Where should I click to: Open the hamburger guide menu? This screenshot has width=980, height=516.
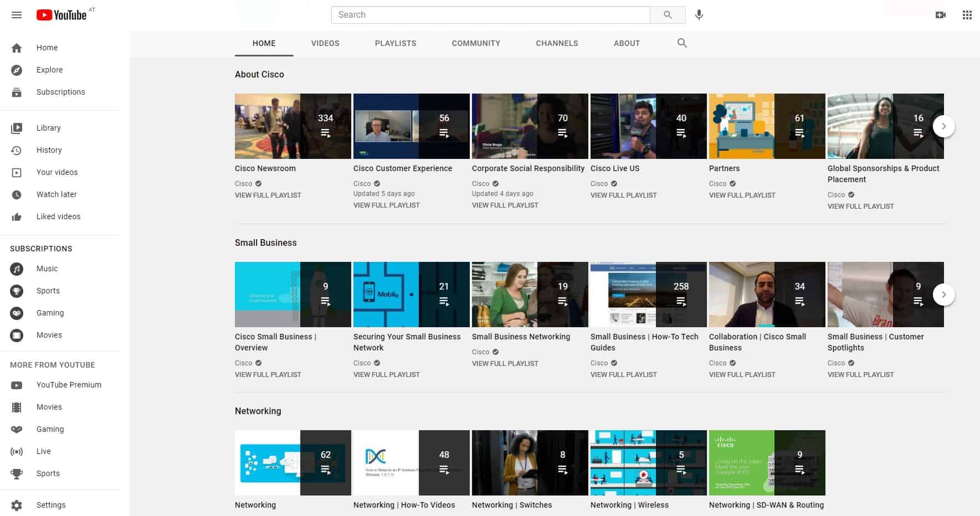[x=17, y=15]
